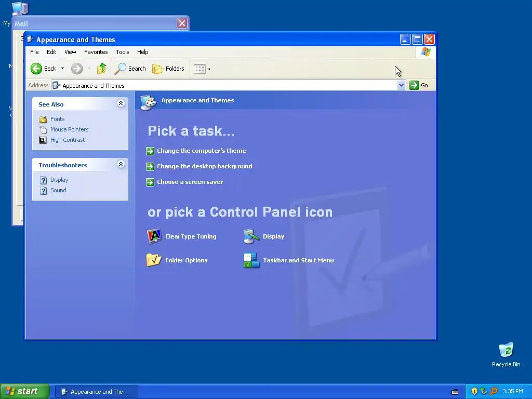Open the Folder Options icon
Viewport: 532px width, 399px height.
click(x=154, y=260)
